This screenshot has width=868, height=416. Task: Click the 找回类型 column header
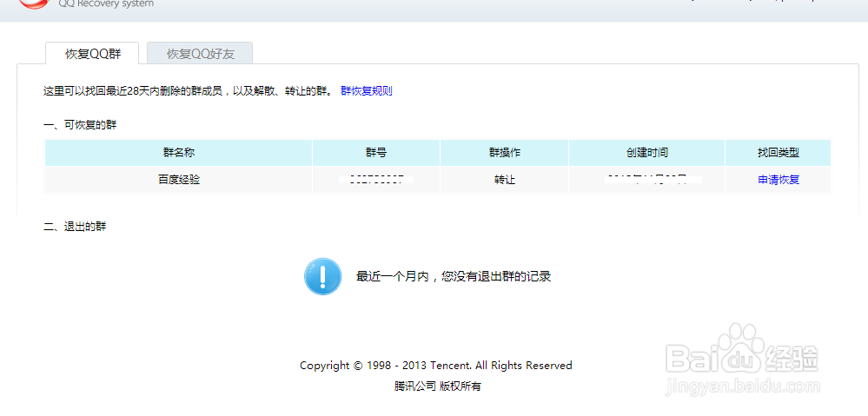click(779, 153)
